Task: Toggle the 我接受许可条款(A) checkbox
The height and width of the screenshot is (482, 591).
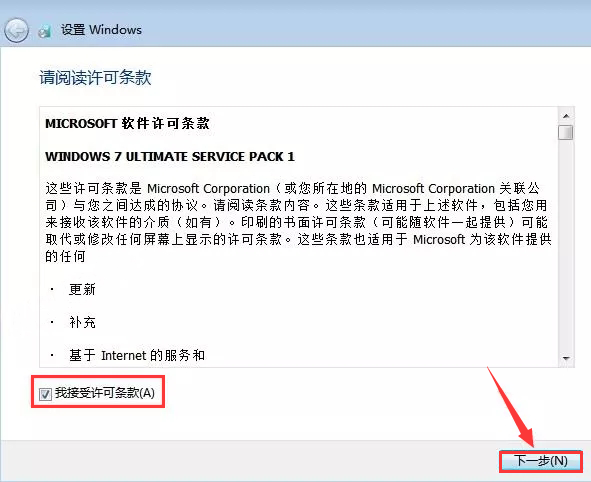Action: point(45,394)
